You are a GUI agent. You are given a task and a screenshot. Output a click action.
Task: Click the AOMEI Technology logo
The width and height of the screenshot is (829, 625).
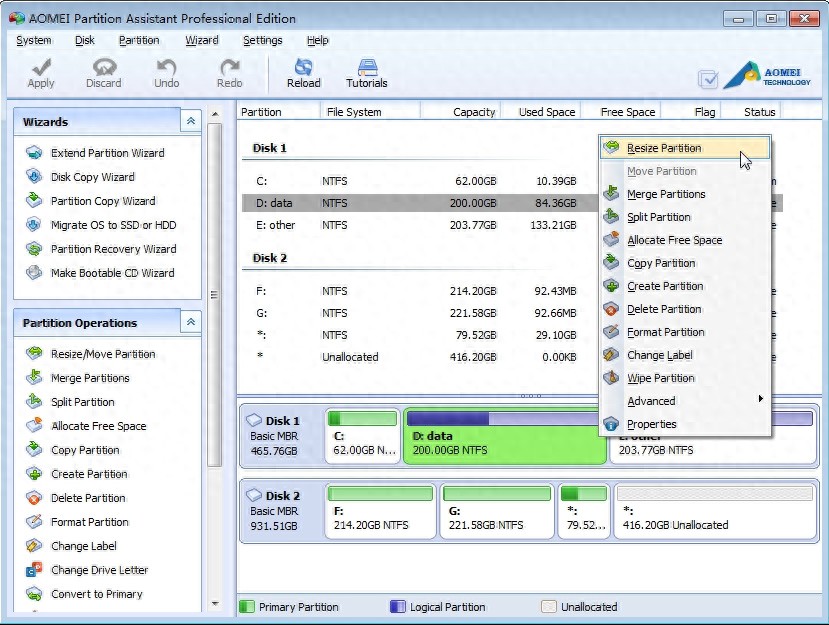770,72
